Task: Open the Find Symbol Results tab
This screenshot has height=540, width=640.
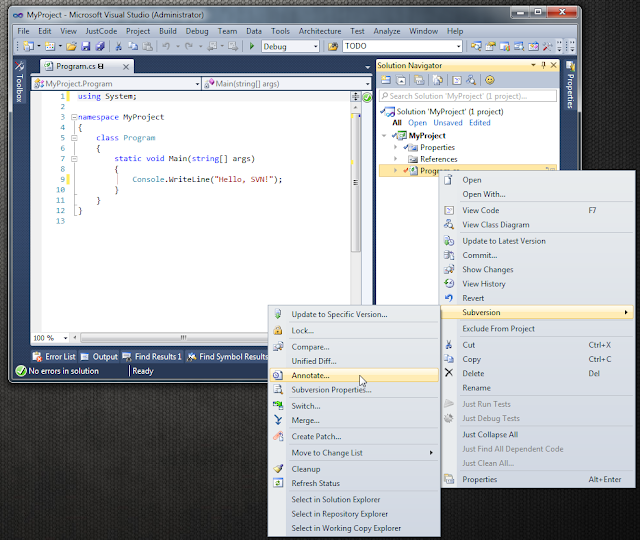Action: (228, 357)
